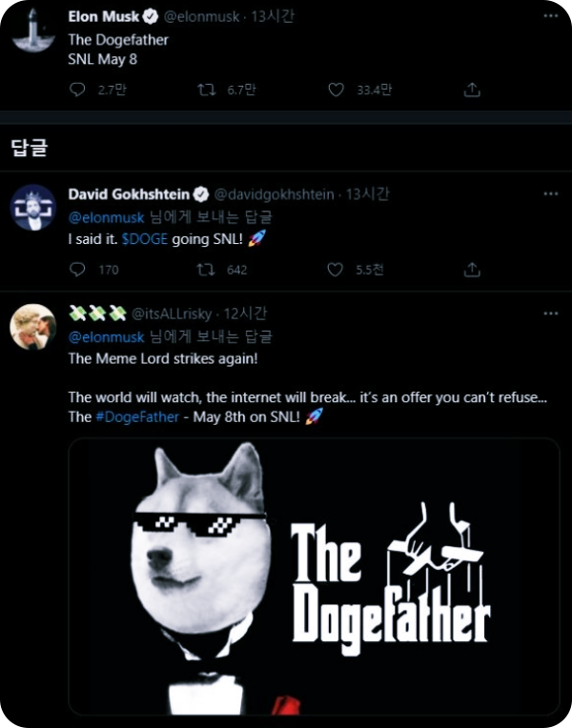Open @elonmusk mention in itsALLrisky's reply
The image size is (572, 728).
107,337
